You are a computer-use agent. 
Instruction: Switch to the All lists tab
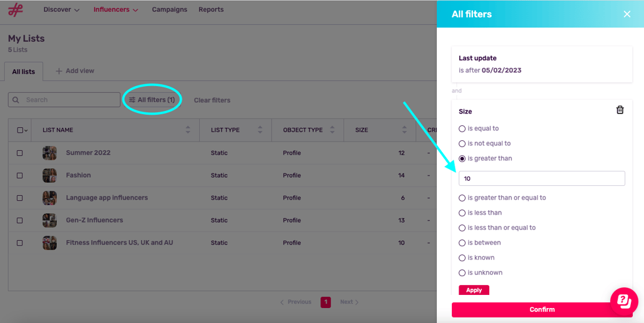pyautogui.click(x=24, y=72)
